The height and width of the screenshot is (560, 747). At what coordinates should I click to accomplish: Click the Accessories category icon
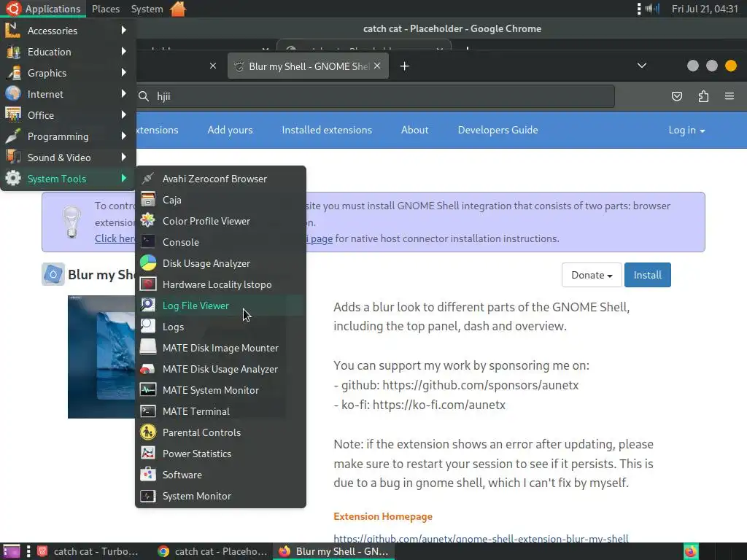pyautogui.click(x=13, y=30)
